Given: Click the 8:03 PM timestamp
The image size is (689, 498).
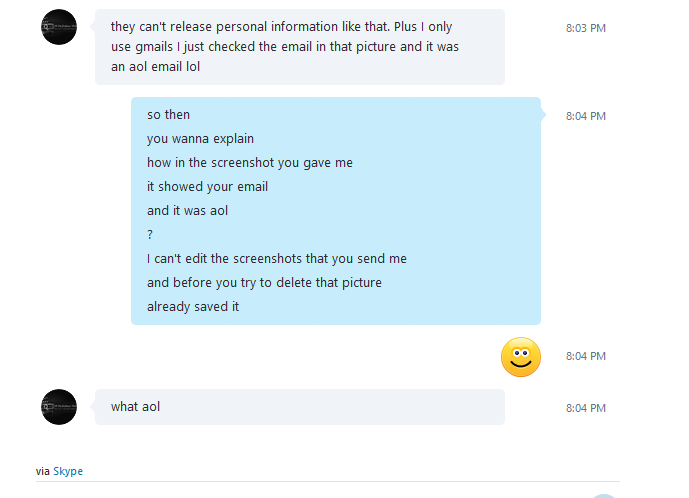Looking at the screenshot, I should [x=586, y=28].
